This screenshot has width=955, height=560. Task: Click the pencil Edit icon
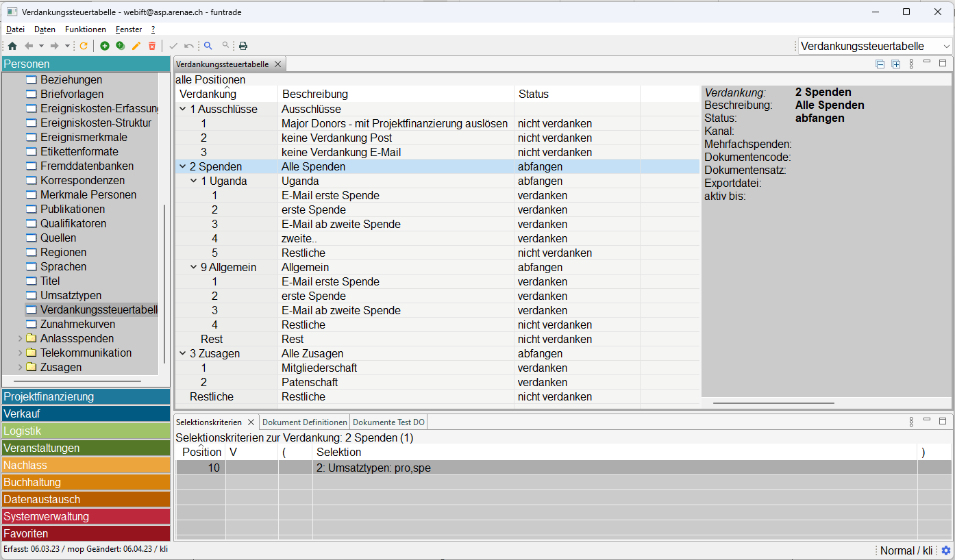tap(136, 46)
